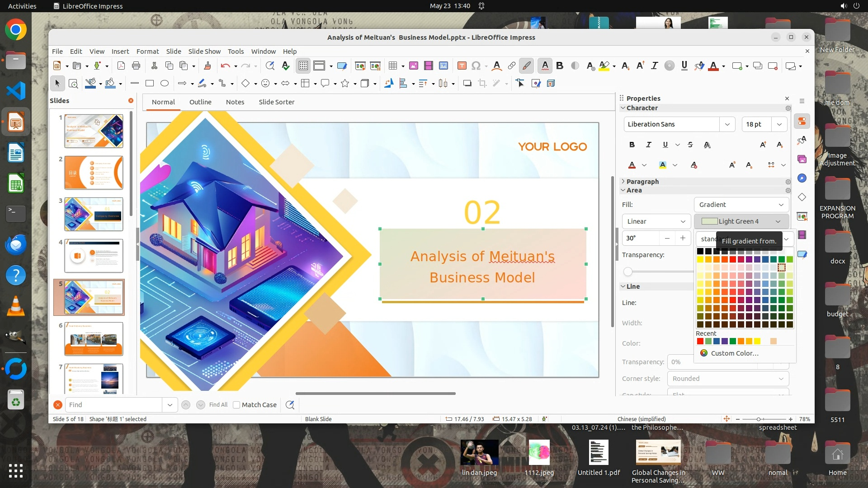Select the Rectangle shape tool

click(150, 83)
